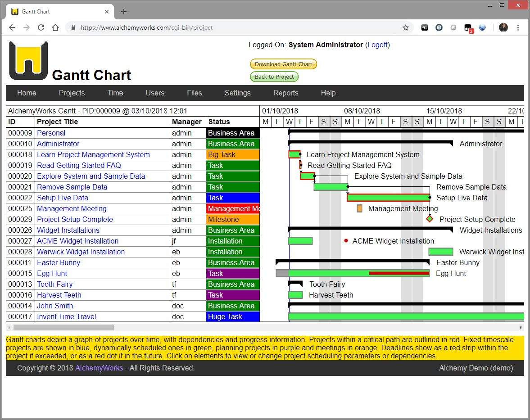
Task: Click blue Huge Task status cell
Action: [232, 317]
